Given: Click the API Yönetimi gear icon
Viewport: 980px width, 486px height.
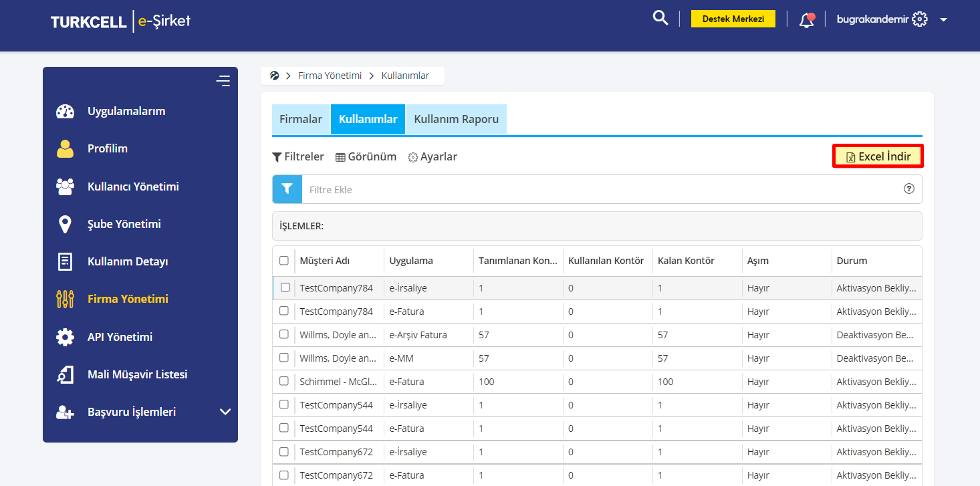Looking at the screenshot, I should [x=65, y=337].
